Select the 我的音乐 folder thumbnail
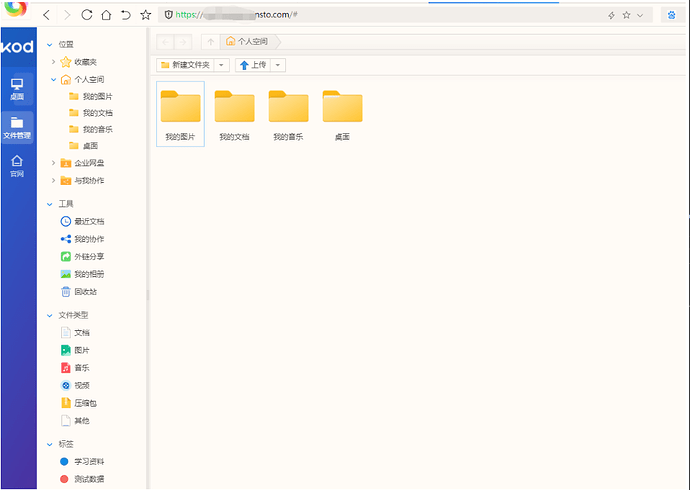The height and width of the screenshot is (490, 690). [288, 114]
